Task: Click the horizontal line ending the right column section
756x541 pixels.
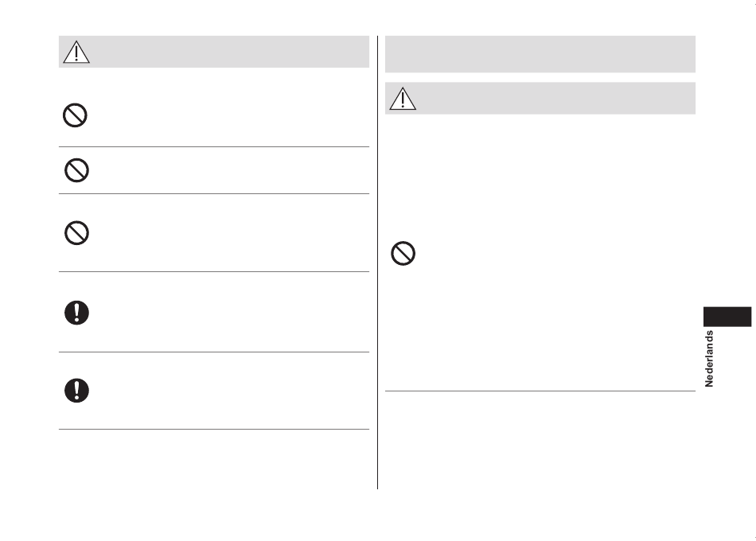Action: pyautogui.click(x=540, y=391)
